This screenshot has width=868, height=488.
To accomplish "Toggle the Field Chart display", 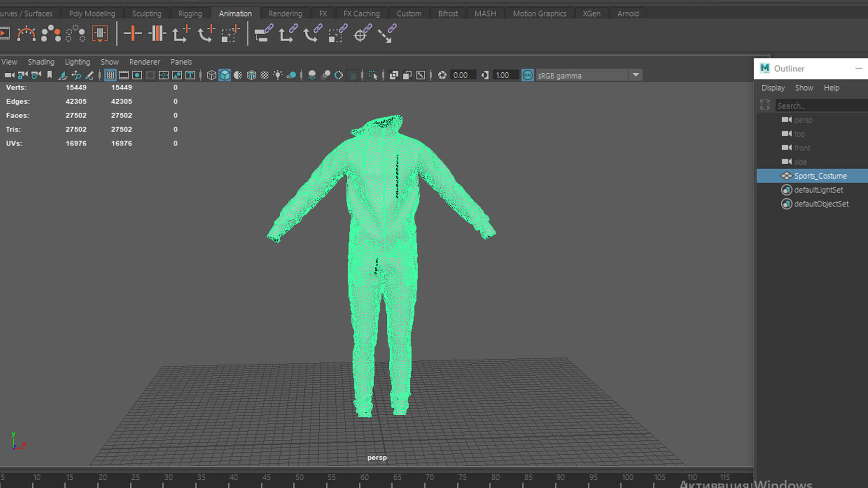I will 163,75.
